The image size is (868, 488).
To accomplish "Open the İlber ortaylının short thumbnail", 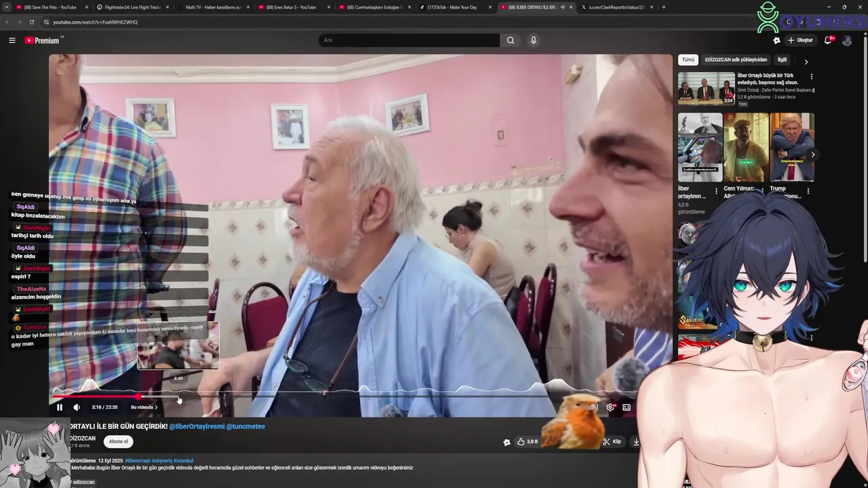I will [x=700, y=147].
